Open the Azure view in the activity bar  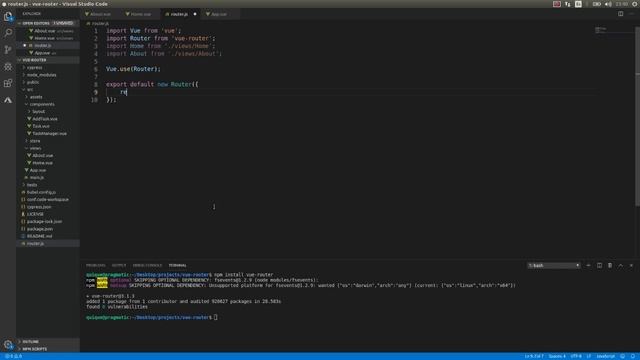(8, 100)
